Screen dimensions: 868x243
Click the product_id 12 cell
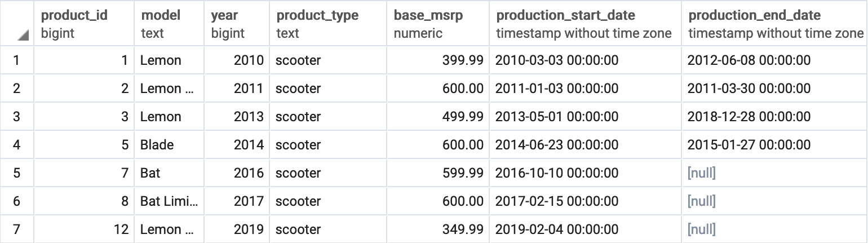point(85,229)
